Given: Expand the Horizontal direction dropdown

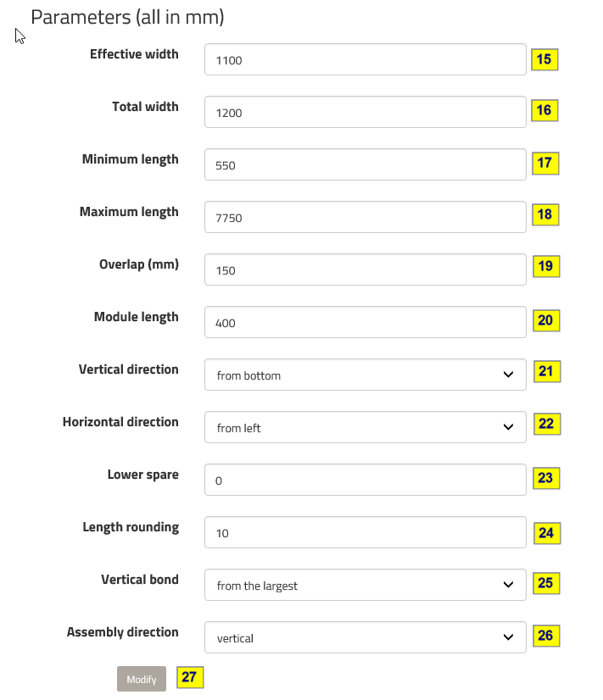Looking at the screenshot, I should pyautogui.click(x=365, y=428).
